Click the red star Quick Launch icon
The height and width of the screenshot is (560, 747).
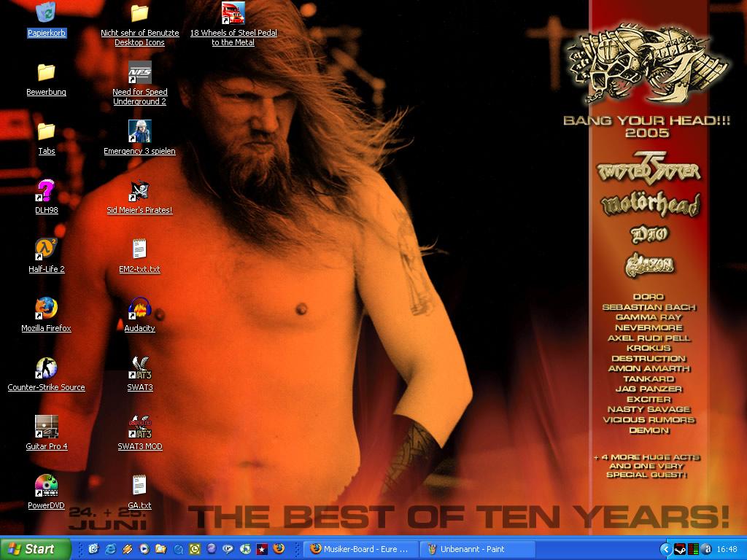262,549
